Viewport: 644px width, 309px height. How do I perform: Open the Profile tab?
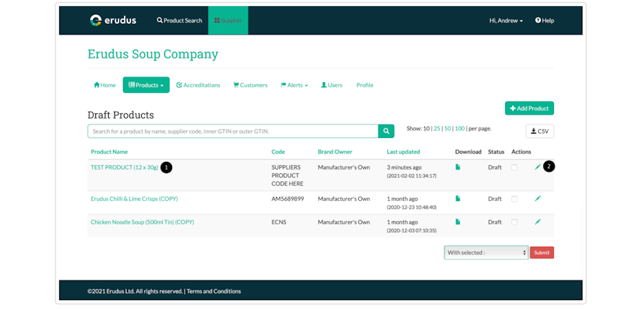point(365,85)
